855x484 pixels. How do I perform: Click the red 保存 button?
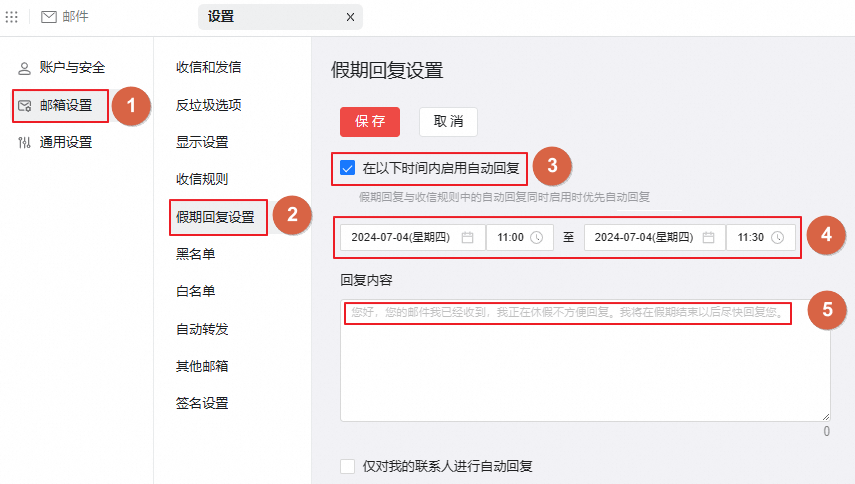click(x=370, y=121)
